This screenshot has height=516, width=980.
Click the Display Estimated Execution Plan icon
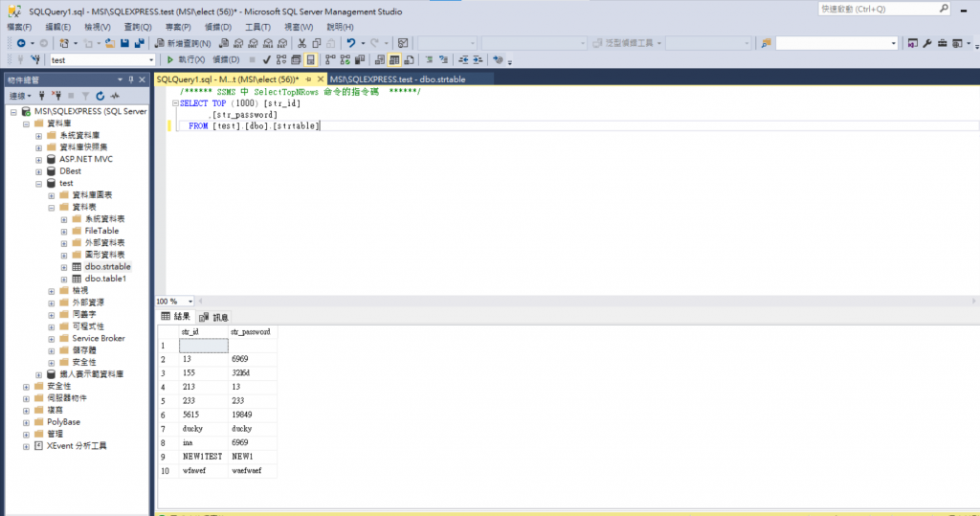point(281,60)
